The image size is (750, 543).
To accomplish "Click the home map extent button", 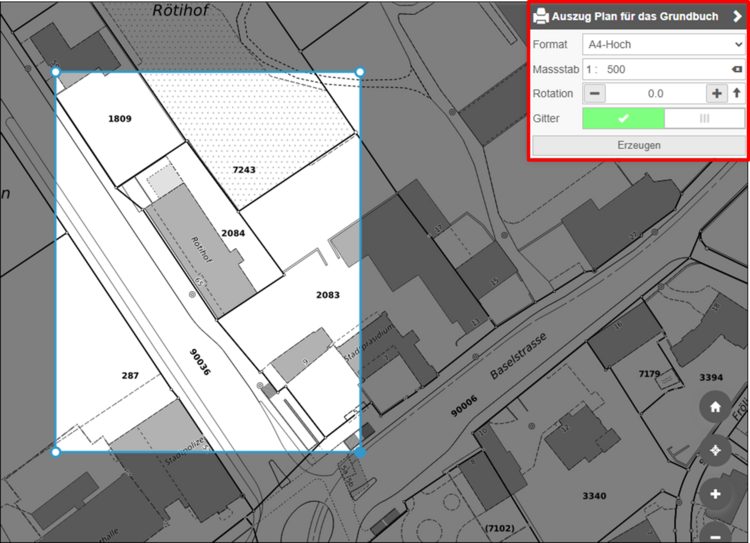I will 715,407.
